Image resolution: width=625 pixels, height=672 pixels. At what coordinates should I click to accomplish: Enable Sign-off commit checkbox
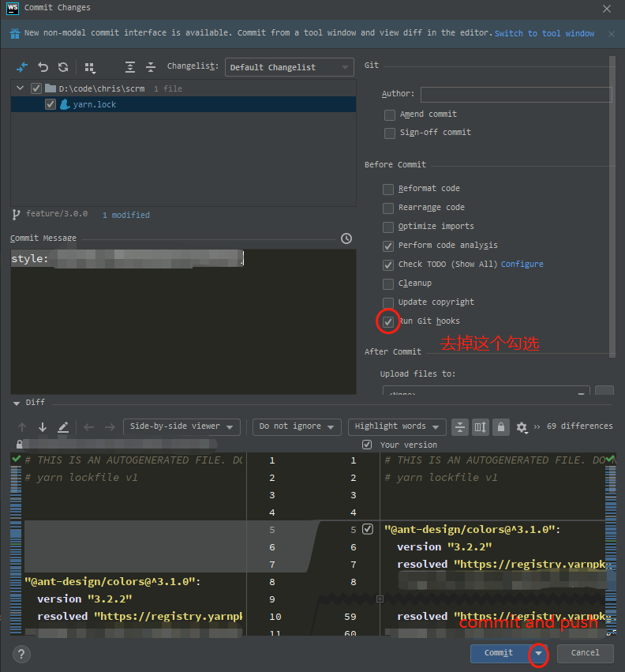[x=389, y=133]
